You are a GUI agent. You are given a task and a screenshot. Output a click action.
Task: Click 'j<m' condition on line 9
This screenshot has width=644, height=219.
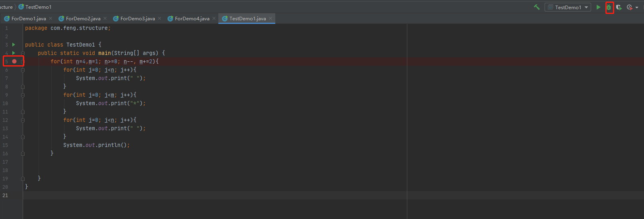(109, 95)
